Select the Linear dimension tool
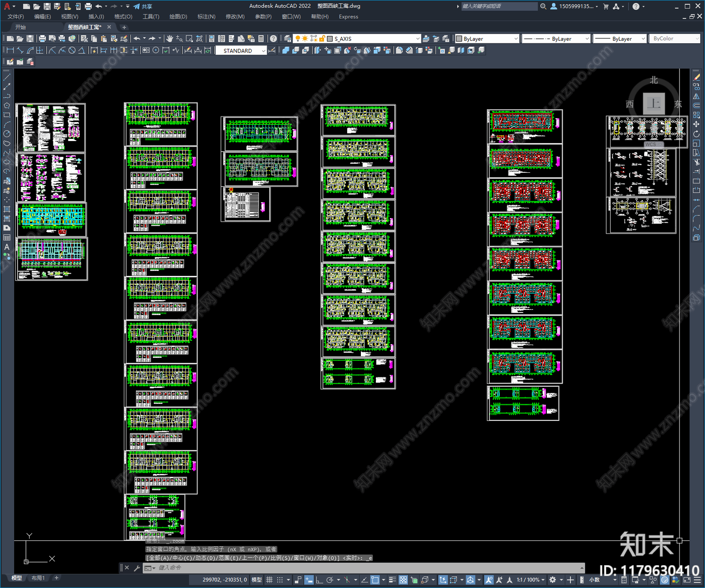 pyautogui.click(x=10, y=50)
